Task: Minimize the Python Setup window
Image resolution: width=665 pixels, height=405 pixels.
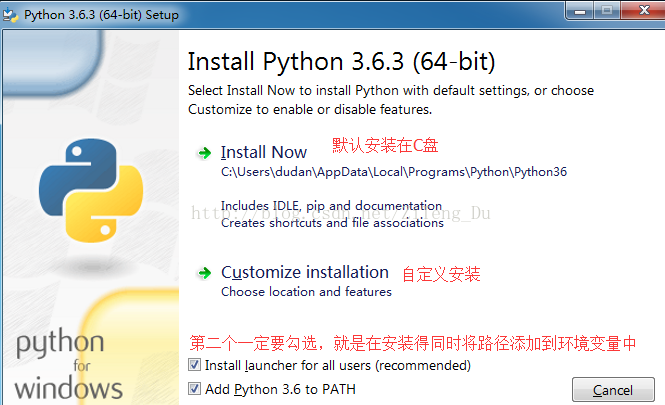Action: [x=580, y=11]
